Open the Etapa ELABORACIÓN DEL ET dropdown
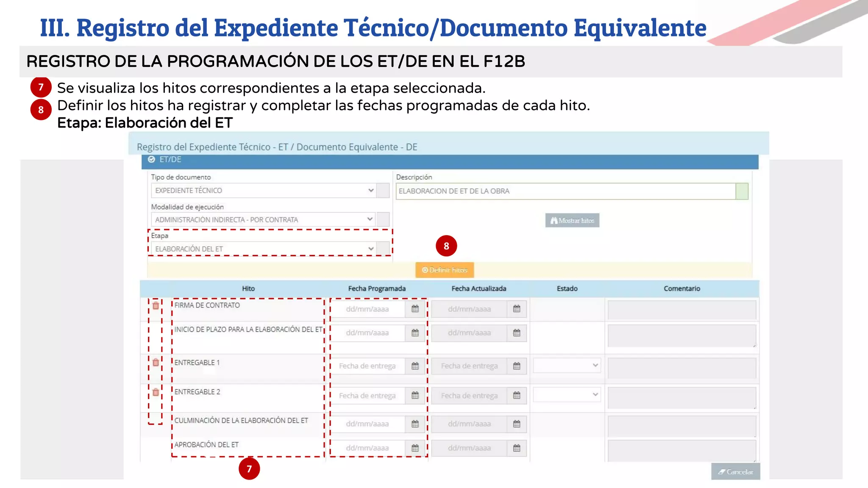The width and height of the screenshot is (868, 488). 264,249
